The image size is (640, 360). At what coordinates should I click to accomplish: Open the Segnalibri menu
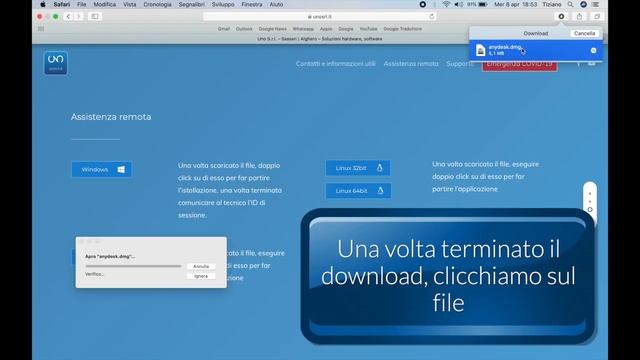pyautogui.click(x=191, y=4)
